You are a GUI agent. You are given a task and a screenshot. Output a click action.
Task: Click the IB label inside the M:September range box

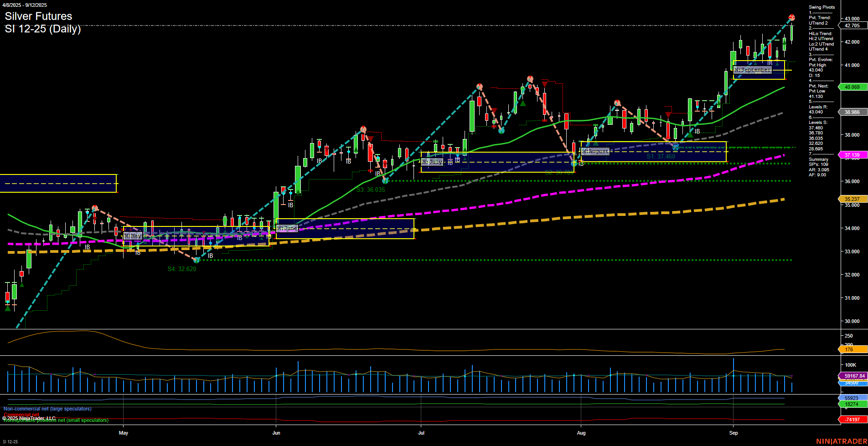coord(770,64)
